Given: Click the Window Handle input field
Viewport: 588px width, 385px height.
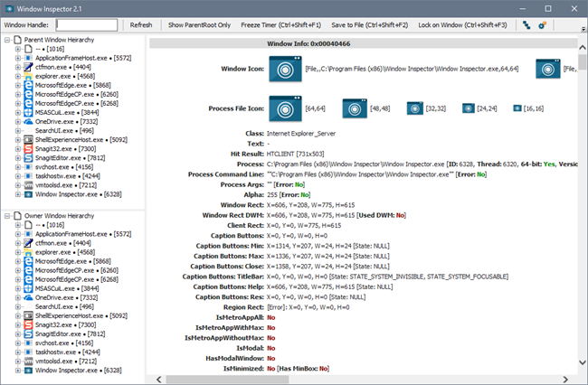Looking at the screenshot, I should [86, 25].
